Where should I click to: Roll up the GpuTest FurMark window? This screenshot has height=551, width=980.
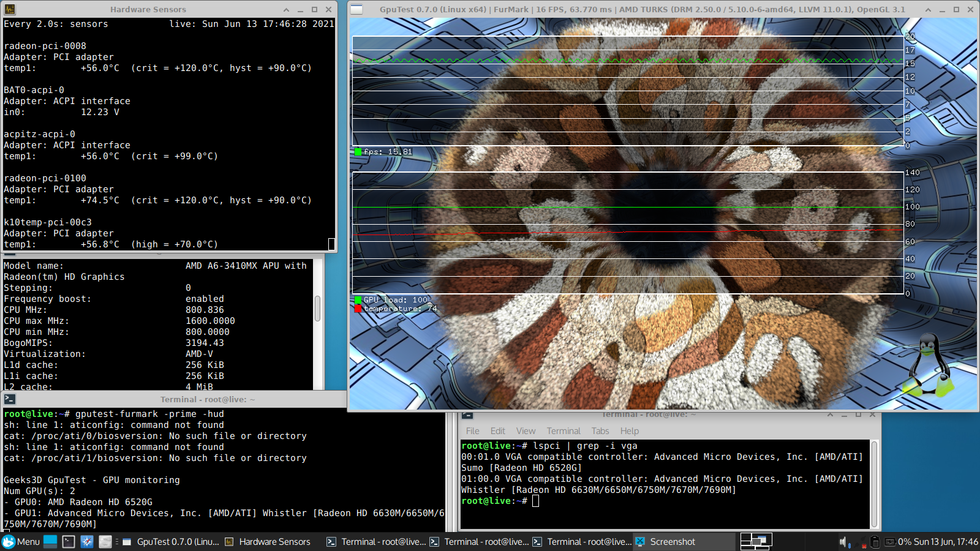tap(928, 9)
